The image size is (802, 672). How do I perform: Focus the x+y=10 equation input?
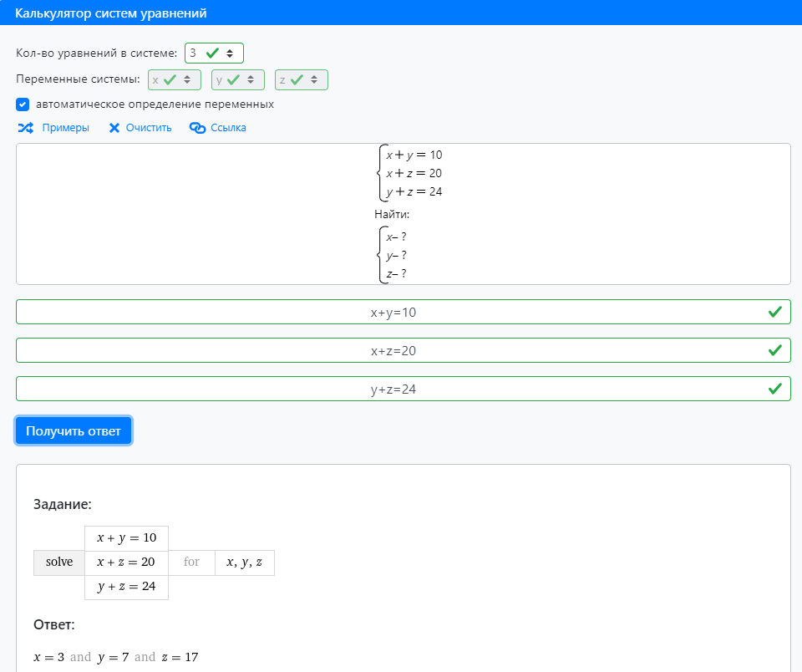click(403, 312)
